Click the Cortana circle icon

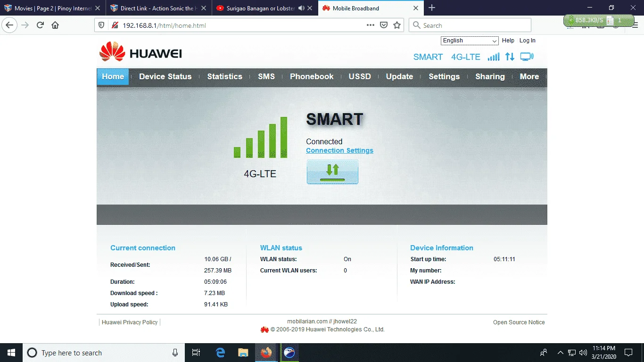click(32, 353)
